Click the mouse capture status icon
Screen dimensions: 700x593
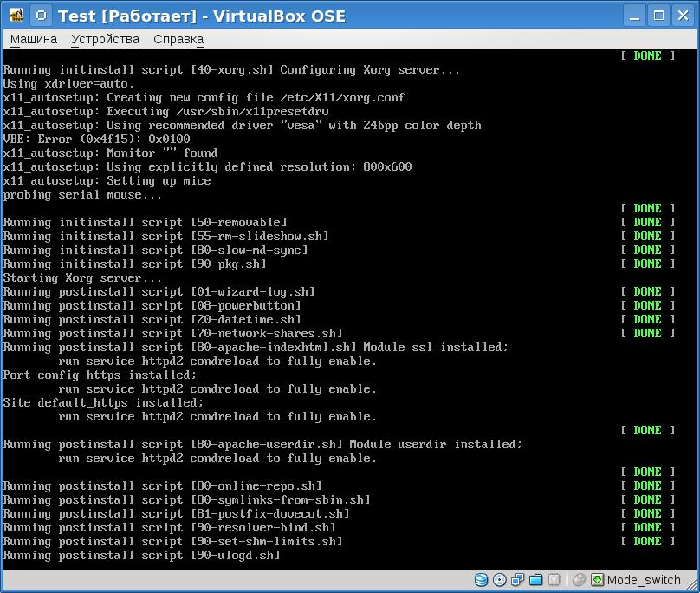(x=580, y=580)
